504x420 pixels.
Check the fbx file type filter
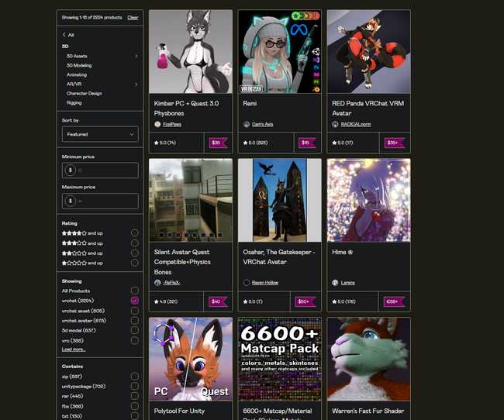pyautogui.click(x=135, y=406)
